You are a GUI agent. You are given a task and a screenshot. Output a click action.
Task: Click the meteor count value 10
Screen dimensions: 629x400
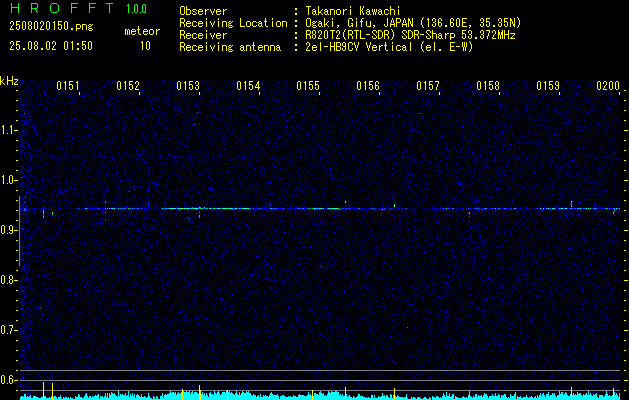(145, 46)
